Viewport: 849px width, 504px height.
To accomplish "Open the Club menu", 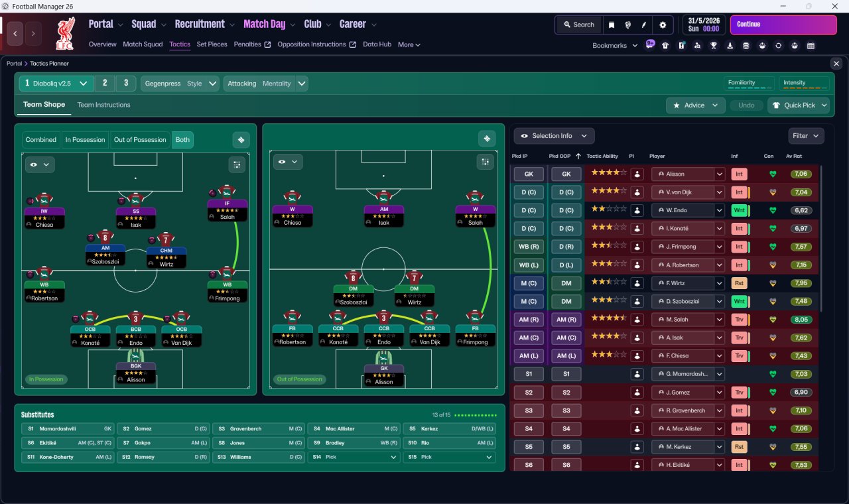I will [x=317, y=24].
